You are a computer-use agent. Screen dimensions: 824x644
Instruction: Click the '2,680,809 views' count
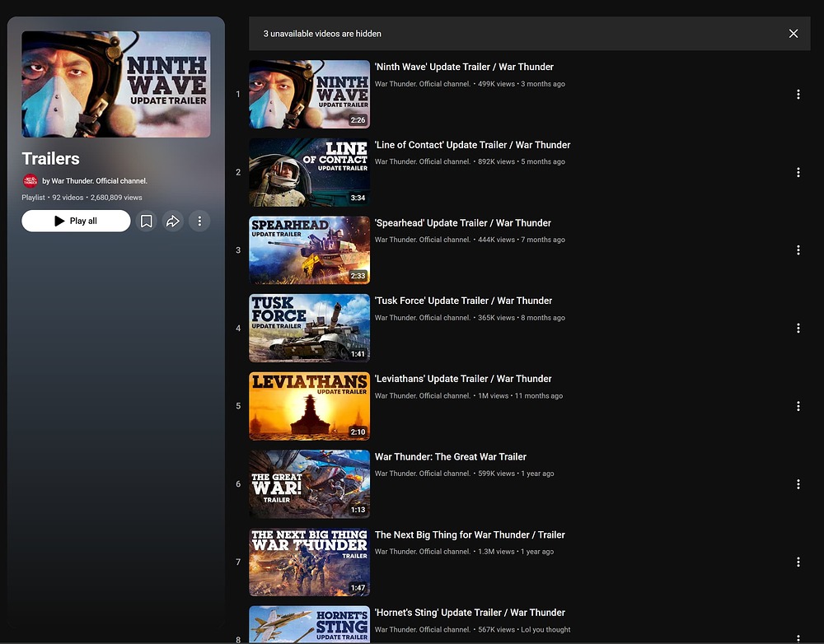[116, 198]
